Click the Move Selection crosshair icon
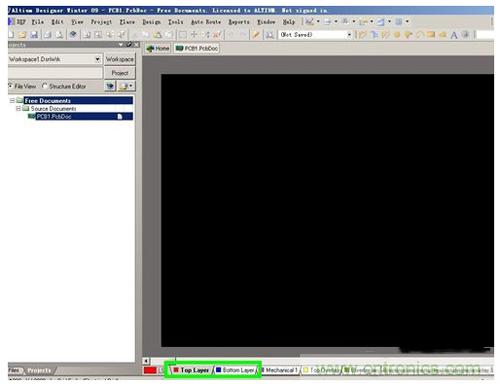500x384 pixels. [194, 35]
